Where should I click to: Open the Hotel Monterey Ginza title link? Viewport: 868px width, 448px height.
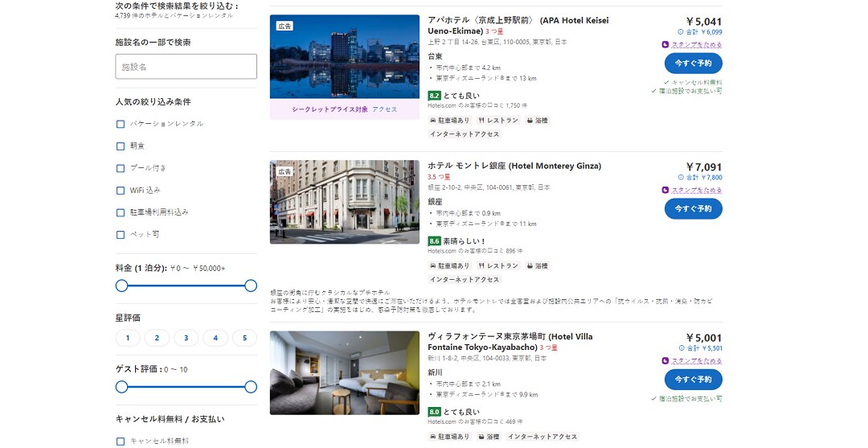click(514, 166)
